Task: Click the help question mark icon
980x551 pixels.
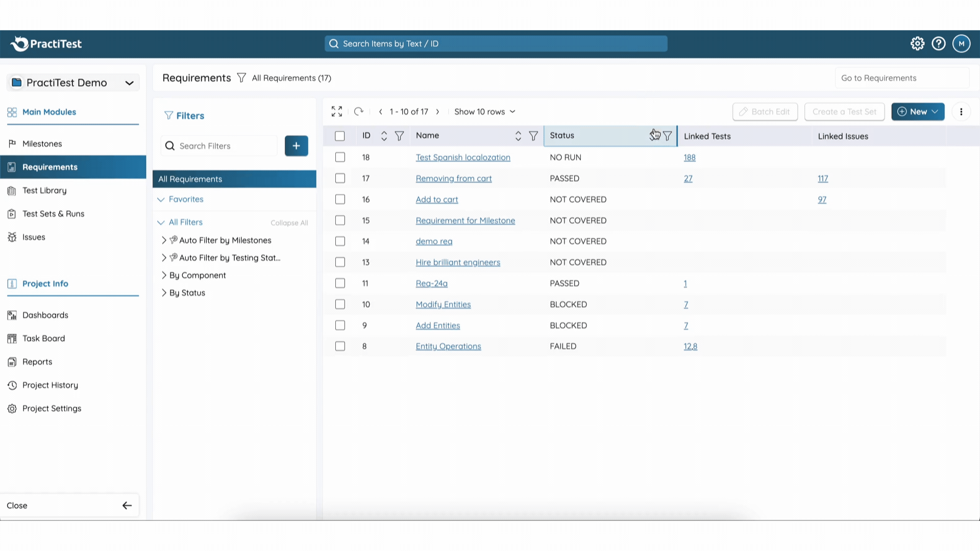Action: click(938, 44)
